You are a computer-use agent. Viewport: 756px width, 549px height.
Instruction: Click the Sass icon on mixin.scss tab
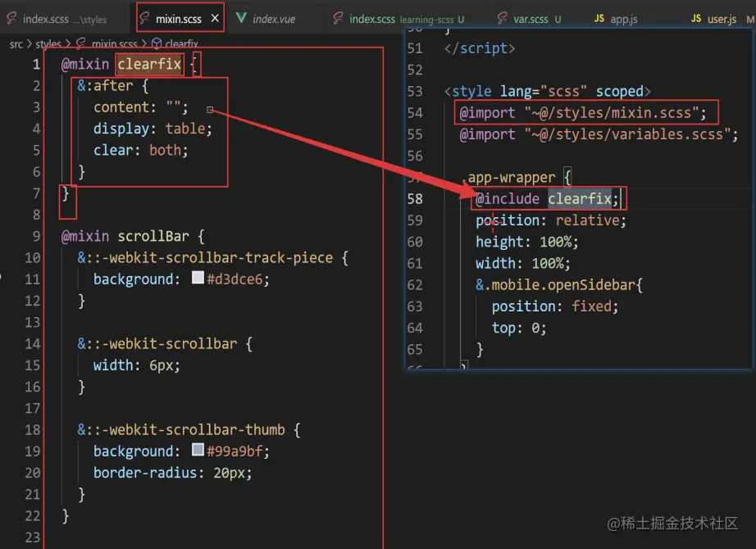point(144,18)
